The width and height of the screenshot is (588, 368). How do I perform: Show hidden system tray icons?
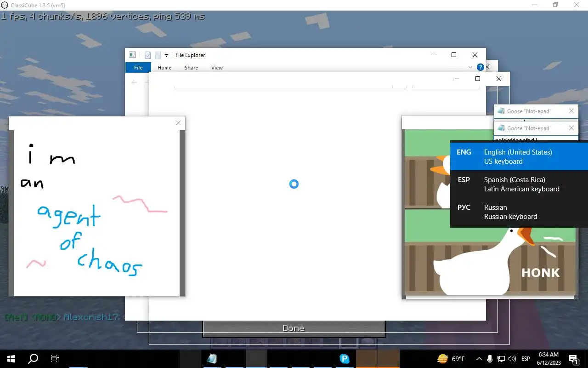pyautogui.click(x=479, y=359)
